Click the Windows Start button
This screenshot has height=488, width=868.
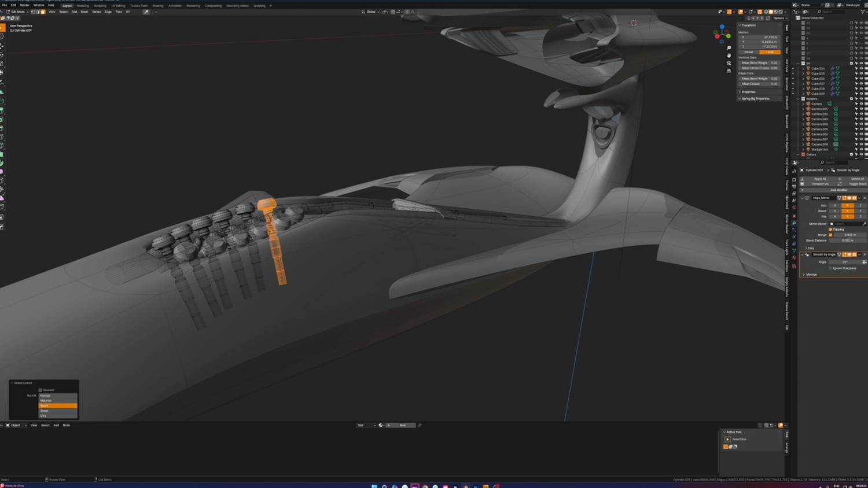click(374, 486)
